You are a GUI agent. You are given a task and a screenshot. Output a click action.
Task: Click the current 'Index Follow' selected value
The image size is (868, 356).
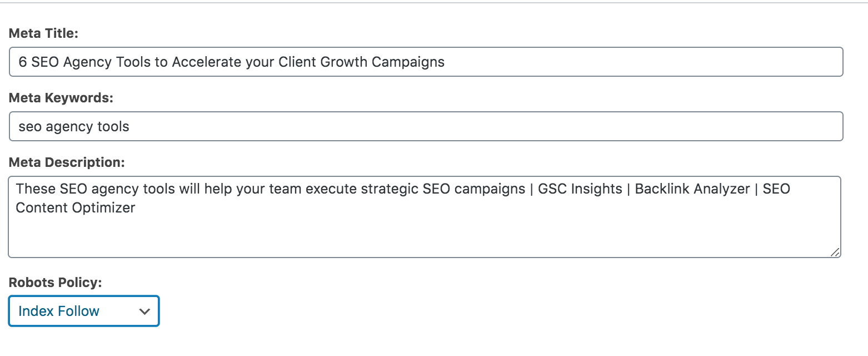58,311
